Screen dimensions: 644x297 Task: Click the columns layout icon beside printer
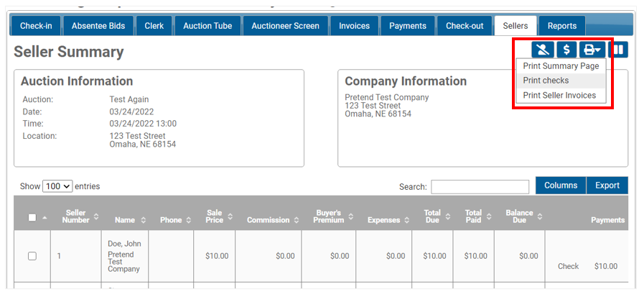618,50
